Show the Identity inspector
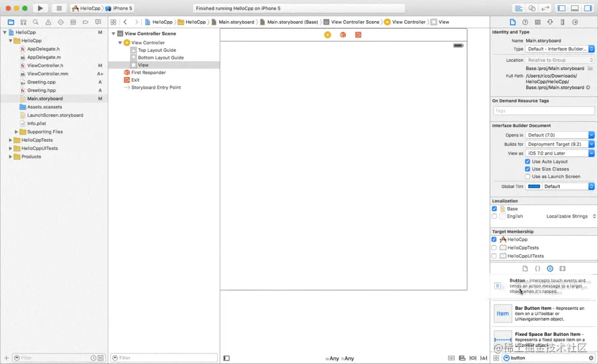The width and height of the screenshot is (598, 364). [x=537, y=22]
